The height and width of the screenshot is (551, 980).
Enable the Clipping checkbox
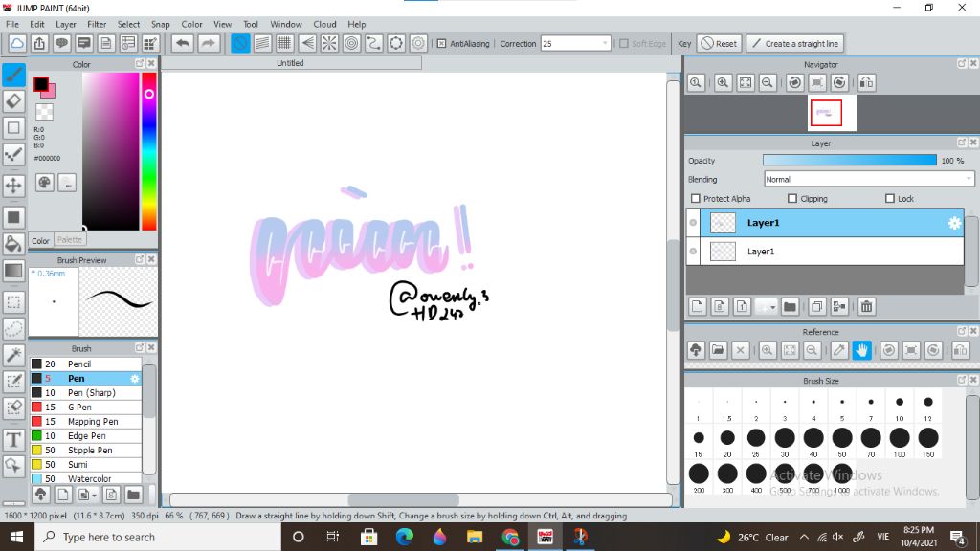(x=792, y=199)
